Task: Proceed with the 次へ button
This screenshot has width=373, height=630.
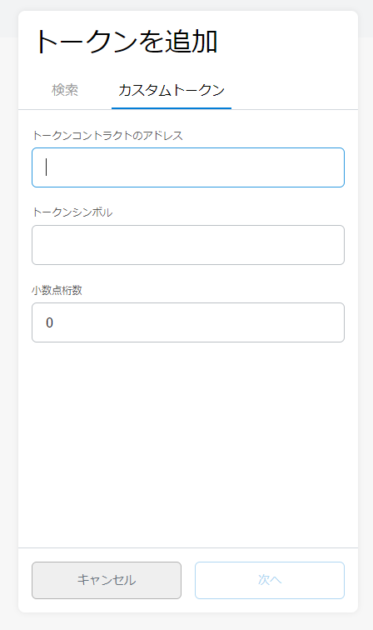Action: click(x=270, y=580)
